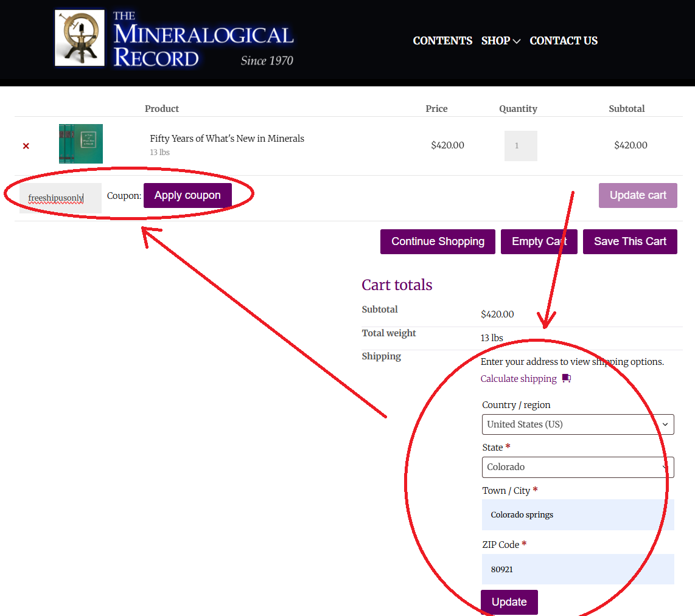This screenshot has width=695, height=616.
Task: Open the CONTENTS menu item
Action: click(442, 41)
